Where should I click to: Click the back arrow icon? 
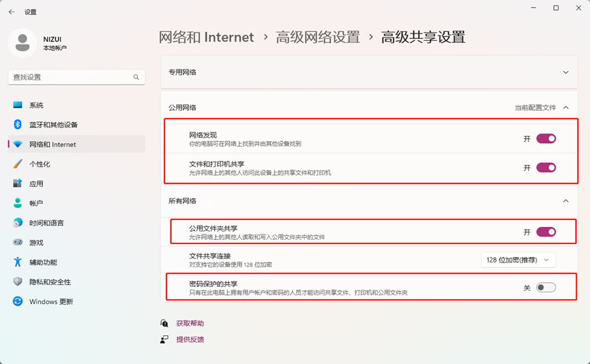click(12, 12)
